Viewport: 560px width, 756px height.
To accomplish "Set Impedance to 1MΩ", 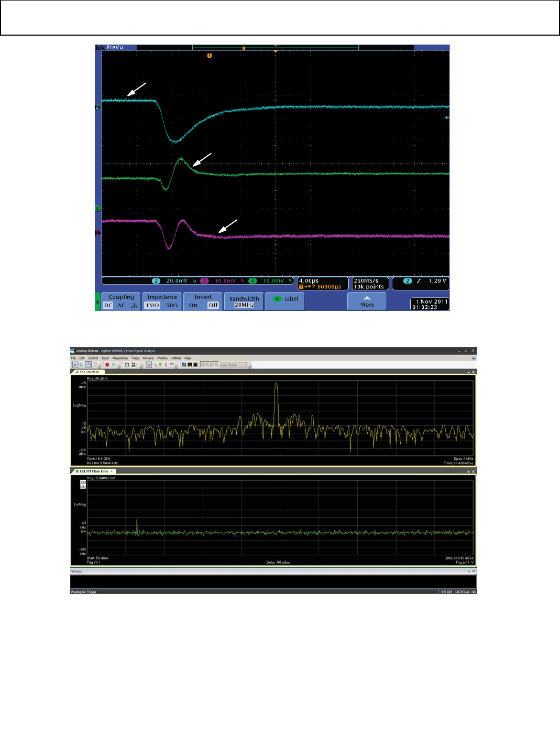I will click(x=152, y=306).
